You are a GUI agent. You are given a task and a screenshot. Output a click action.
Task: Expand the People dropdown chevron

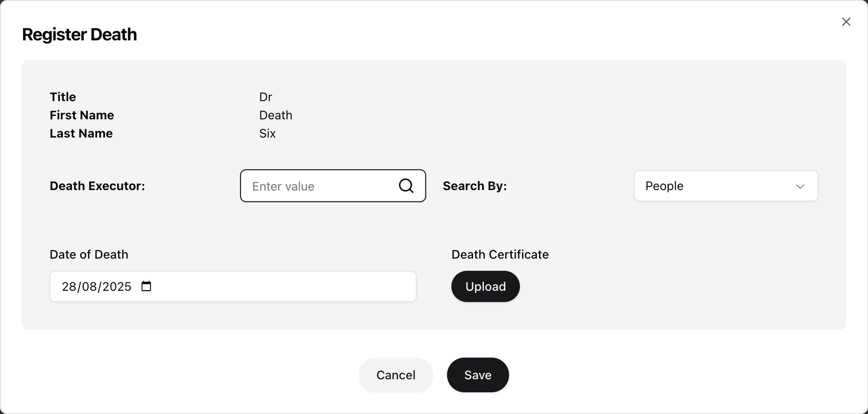coord(800,186)
